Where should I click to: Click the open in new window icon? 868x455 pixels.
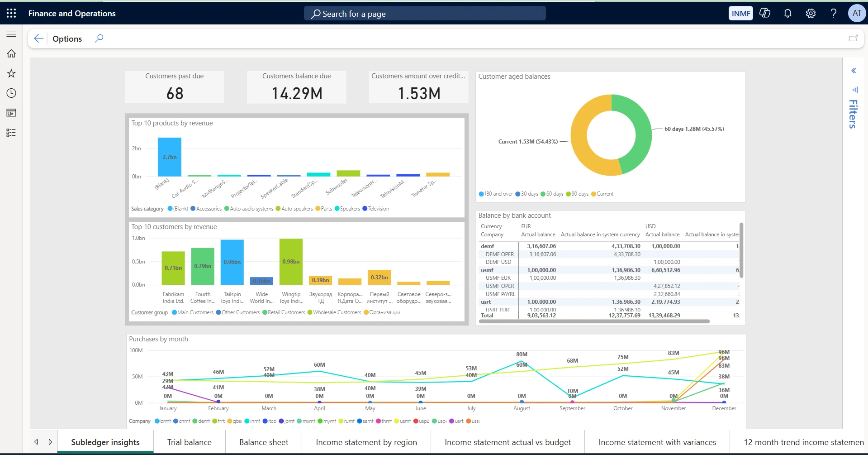click(853, 38)
